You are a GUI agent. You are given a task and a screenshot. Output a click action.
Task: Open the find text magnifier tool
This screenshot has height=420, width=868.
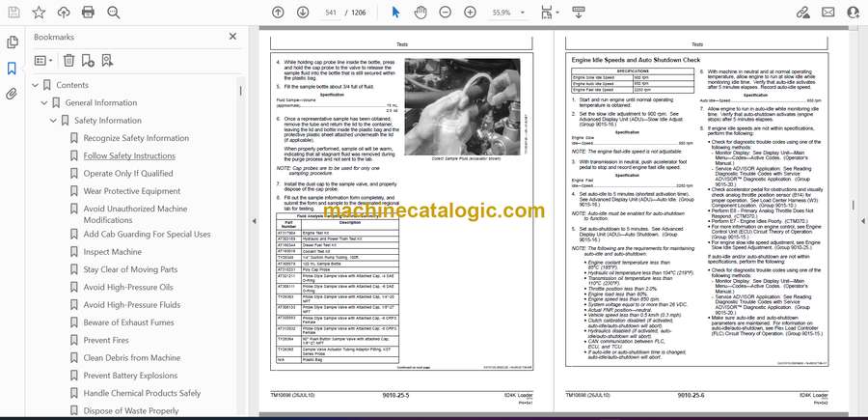pos(114,13)
